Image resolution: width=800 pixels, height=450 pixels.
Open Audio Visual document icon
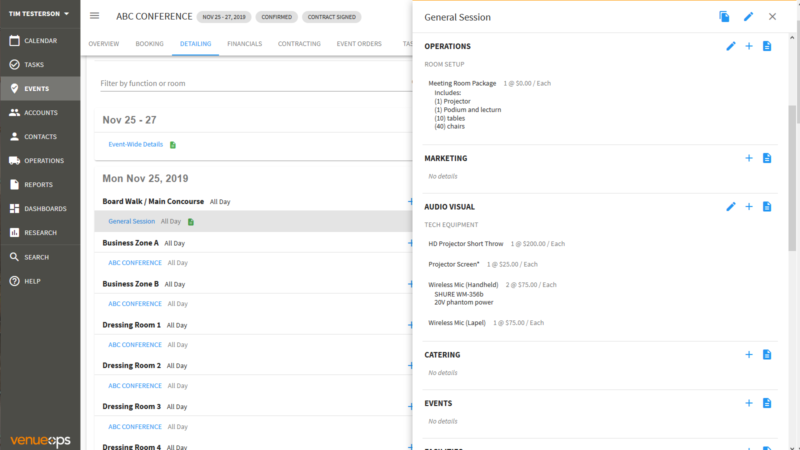click(x=767, y=207)
